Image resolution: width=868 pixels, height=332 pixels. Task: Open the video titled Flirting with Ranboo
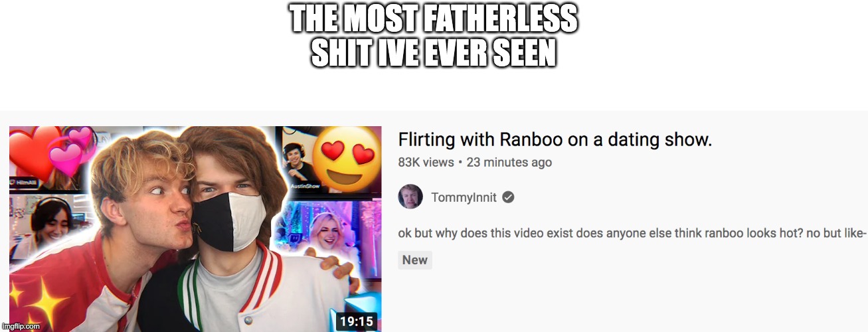pos(555,140)
